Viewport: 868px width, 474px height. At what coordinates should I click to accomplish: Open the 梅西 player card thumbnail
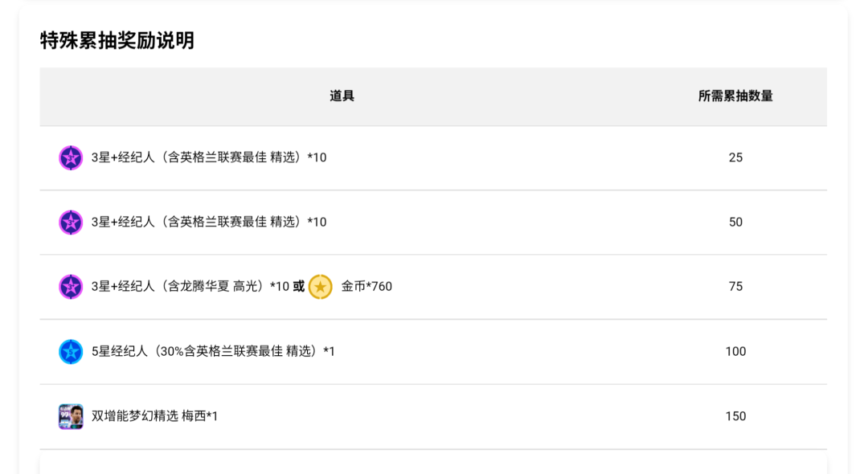71,416
